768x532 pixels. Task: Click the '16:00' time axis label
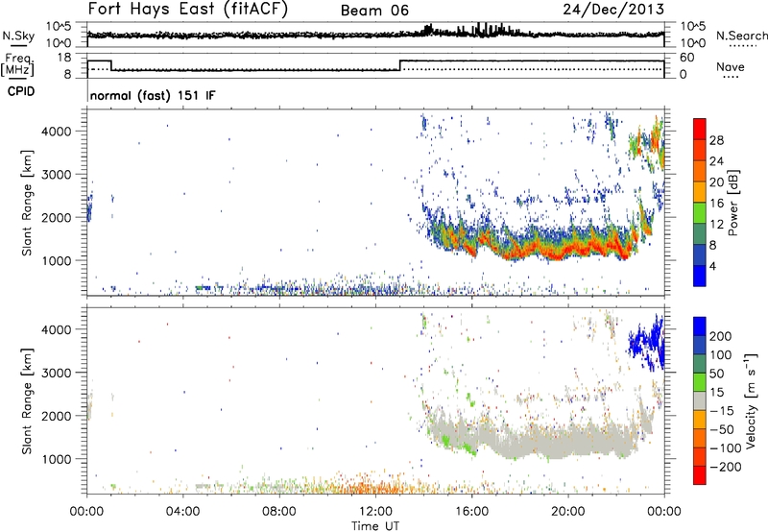[471, 512]
